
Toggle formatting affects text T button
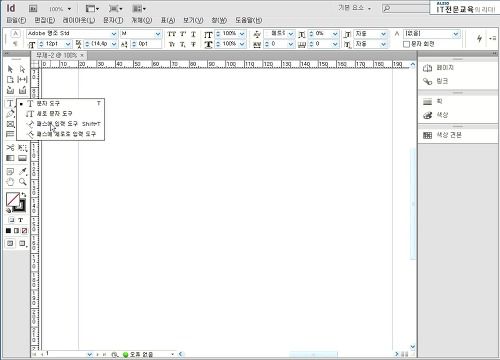click(21, 220)
